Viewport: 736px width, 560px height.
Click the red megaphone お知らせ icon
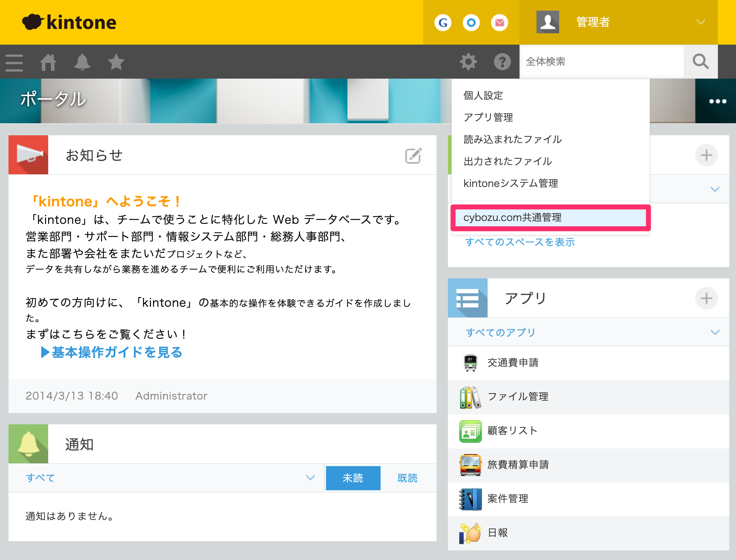click(x=28, y=155)
